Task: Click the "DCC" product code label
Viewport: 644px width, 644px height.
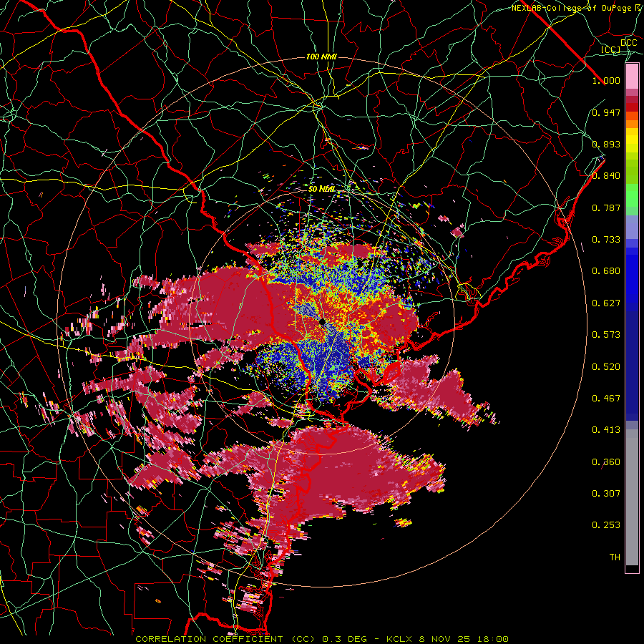Action: (x=628, y=43)
